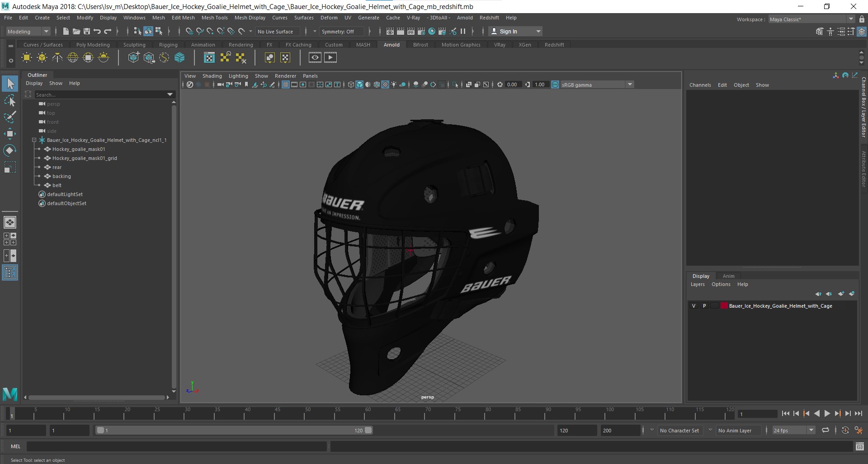The image size is (868, 464).
Task: Select the Paint Selection tool in the toolbox
Action: point(10,117)
